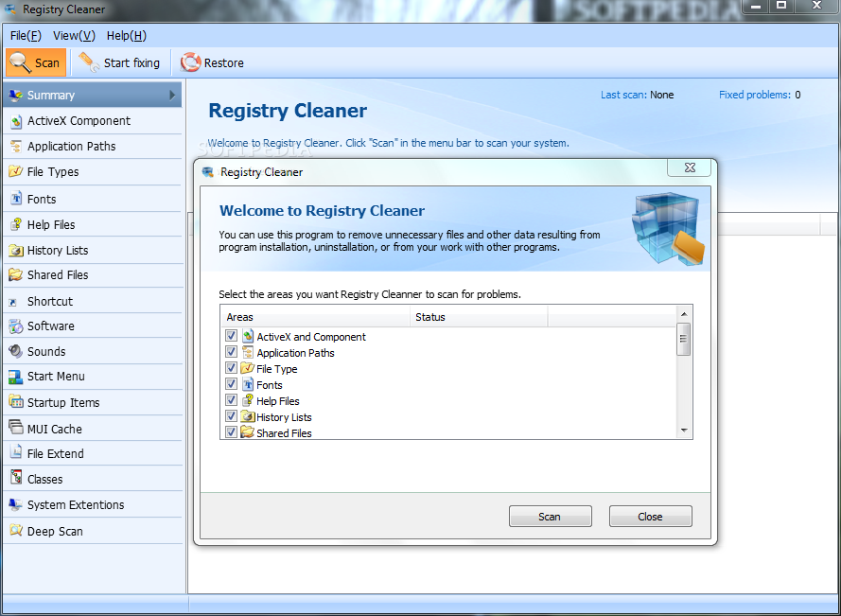Screen dimensions: 841x616
Task: Click the ActiveX and Component icon in dialog list
Action: [247, 337]
